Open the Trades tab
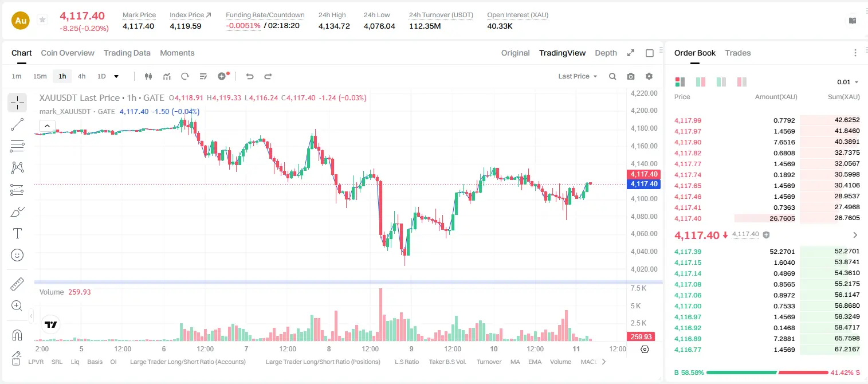Viewport: 868px width, 384px height. [x=738, y=53]
